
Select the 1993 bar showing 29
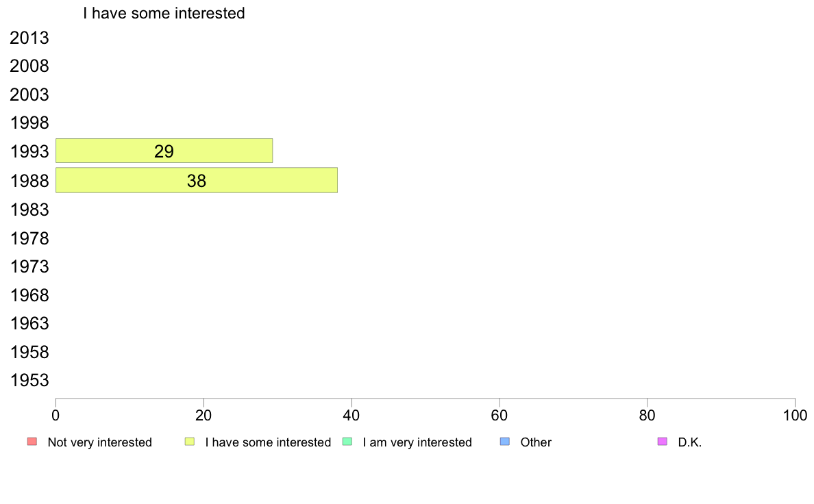click(164, 151)
